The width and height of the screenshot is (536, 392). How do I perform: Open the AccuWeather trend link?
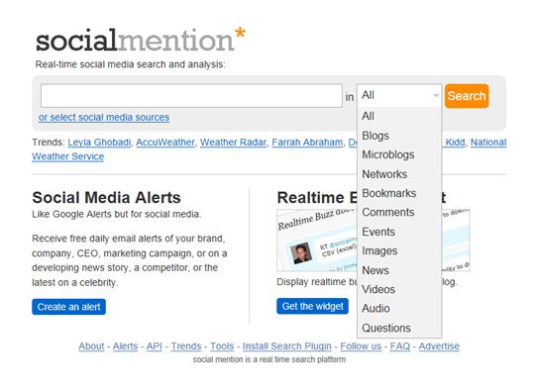point(165,143)
